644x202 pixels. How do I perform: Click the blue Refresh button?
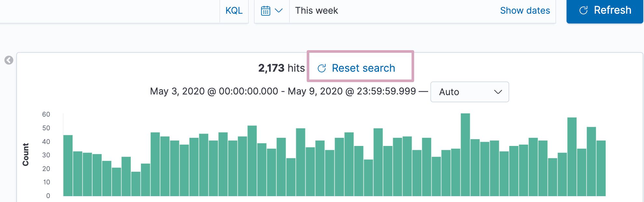point(605,11)
